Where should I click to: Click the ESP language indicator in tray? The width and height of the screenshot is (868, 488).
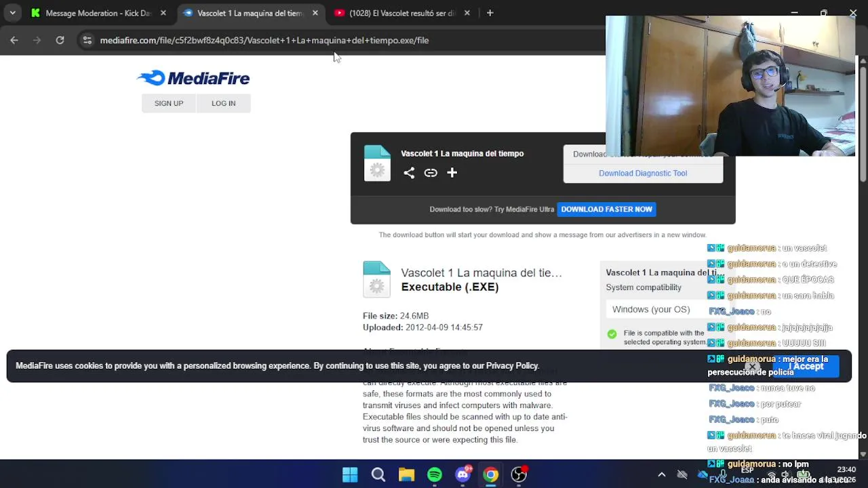click(747, 470)
